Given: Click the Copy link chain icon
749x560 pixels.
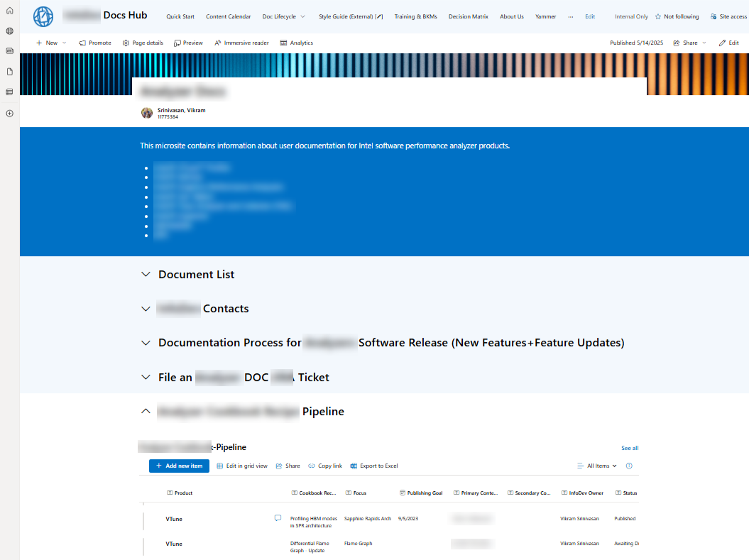Looking at the screenshot, I should coord(312,466).
